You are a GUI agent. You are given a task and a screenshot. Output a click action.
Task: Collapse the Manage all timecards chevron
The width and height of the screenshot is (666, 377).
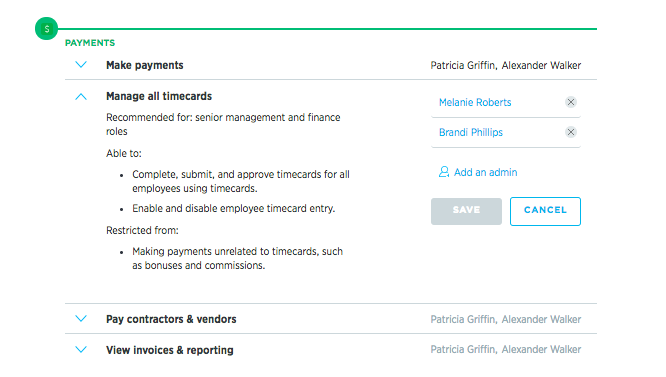(81, 96)
